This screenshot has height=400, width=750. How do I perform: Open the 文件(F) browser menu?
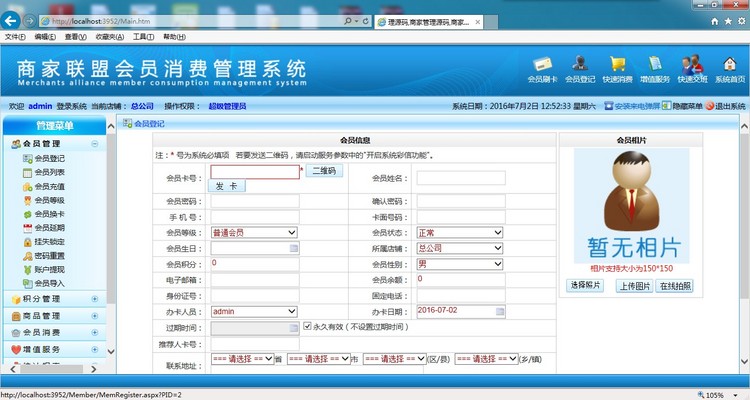click(15, 37)
